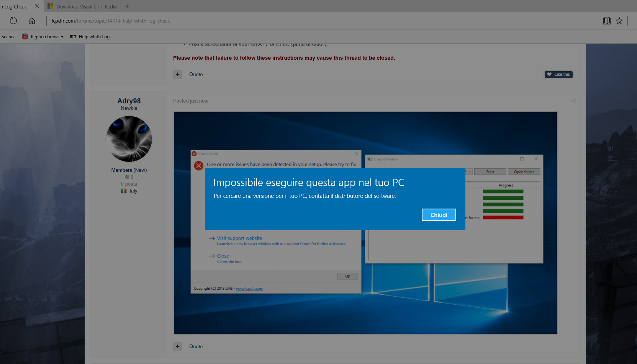Click Quote link under screenshot post
Viewport: 637px width, 364px height.
pyautogui.click(x=196, y=346)
